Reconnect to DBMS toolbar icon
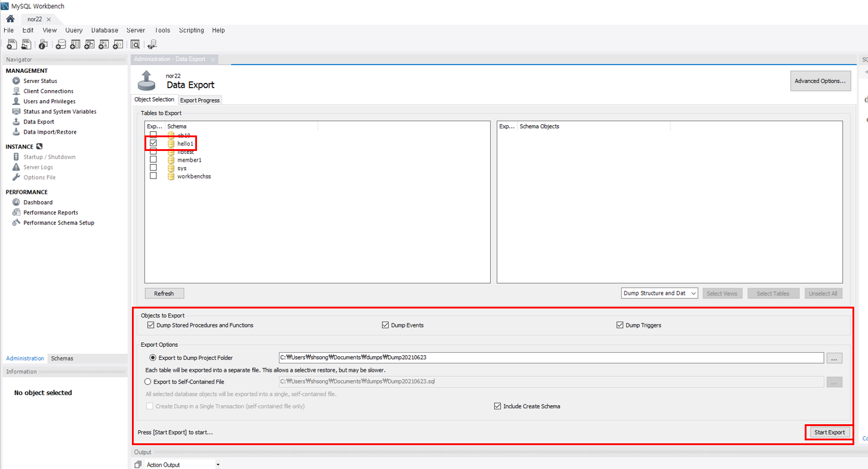868x469 pixels. click(152, 44)
